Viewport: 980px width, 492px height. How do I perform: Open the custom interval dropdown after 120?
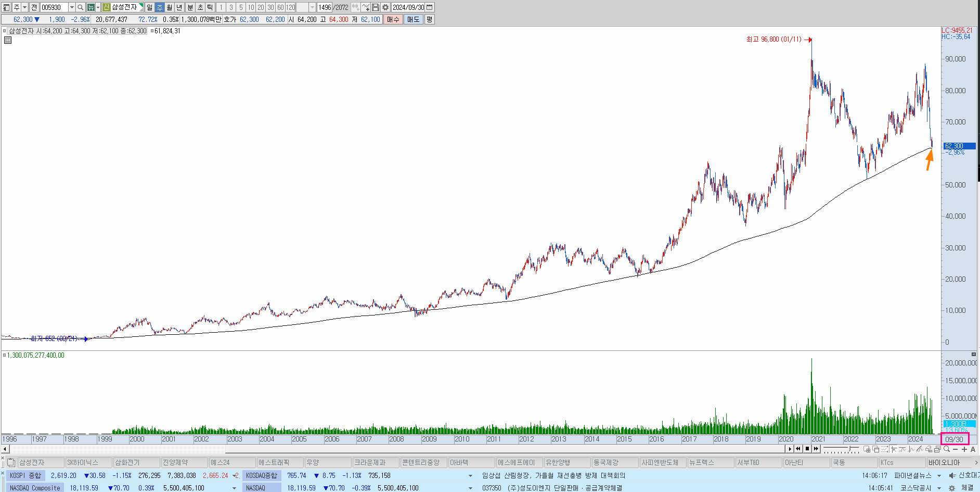click(x=313, y=7)
